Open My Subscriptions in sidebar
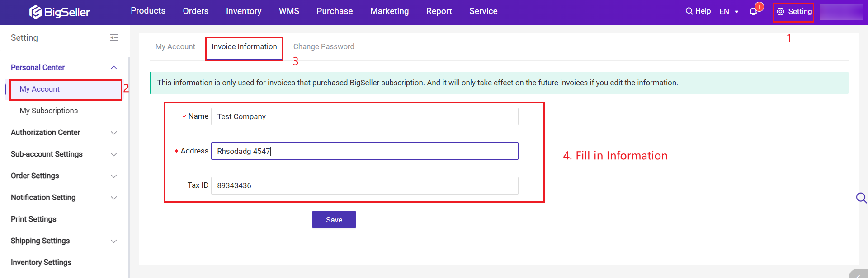The height and width of the screenshot is (278, 868). (49, 111)
